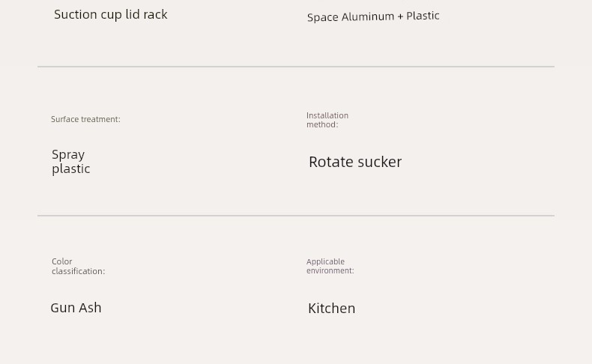
Task: Click the word "Aluminum" in the material text
Action: tap(367, 16)
